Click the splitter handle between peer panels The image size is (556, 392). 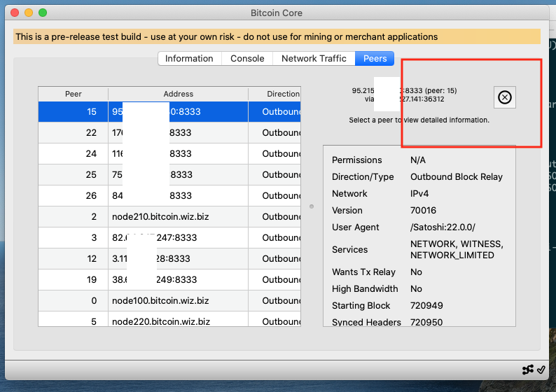pyautogui.click(x=312, y=206)
